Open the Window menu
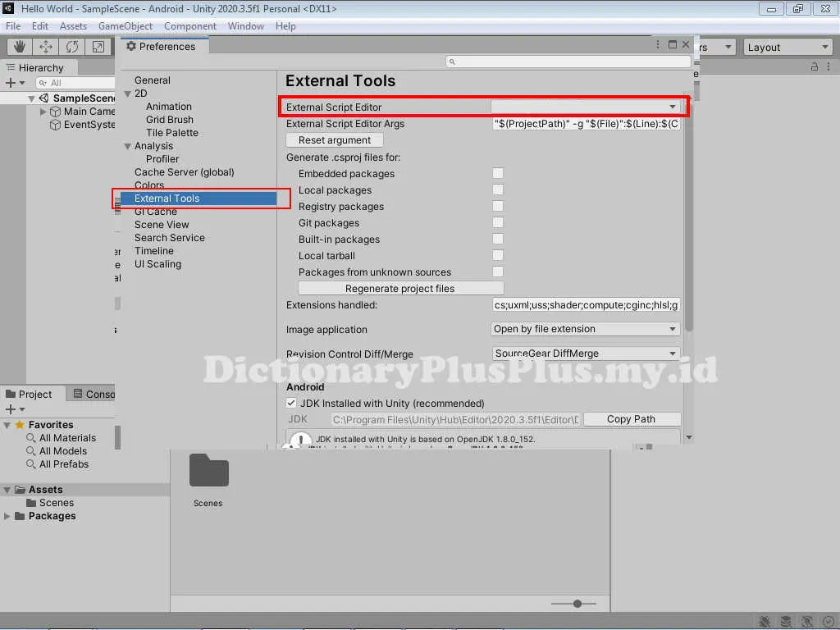The image size is (840, 630). coord(246,25)
